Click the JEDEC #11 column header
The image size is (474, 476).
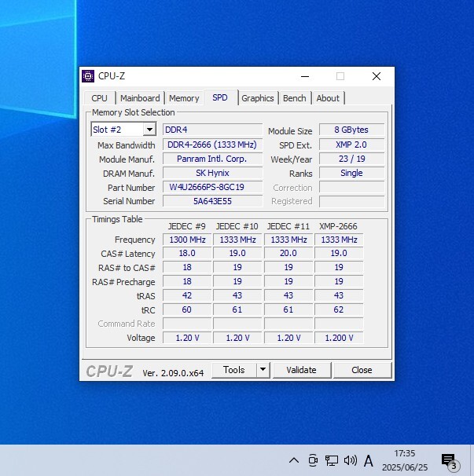point(288,226)
